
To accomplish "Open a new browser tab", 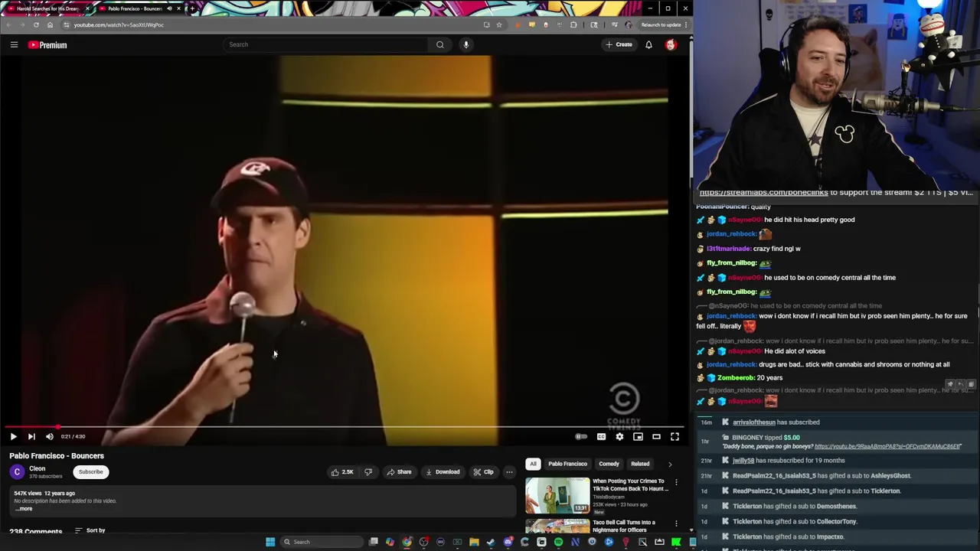I will pos(192,8).
